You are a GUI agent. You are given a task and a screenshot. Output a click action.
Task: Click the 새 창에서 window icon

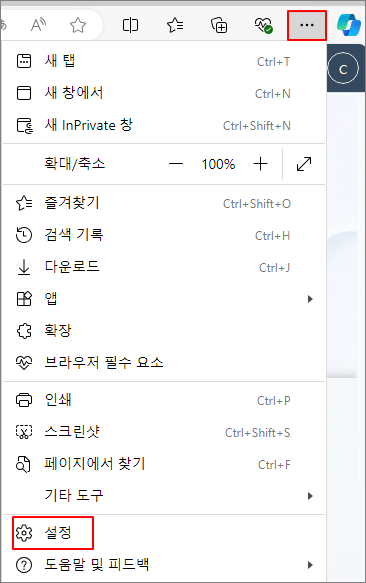point(24,93)
